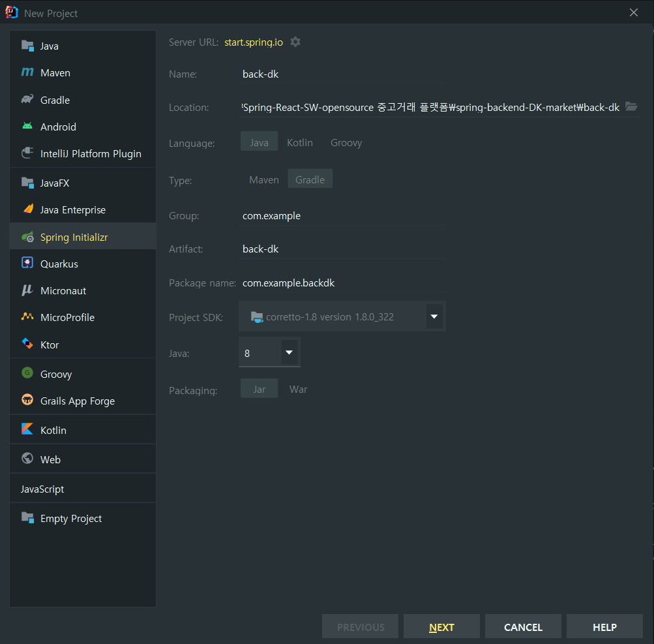Select the Kotlin logo icon in sidebar
The height and width of the screenshot is (644, 654).
(27, 429)
